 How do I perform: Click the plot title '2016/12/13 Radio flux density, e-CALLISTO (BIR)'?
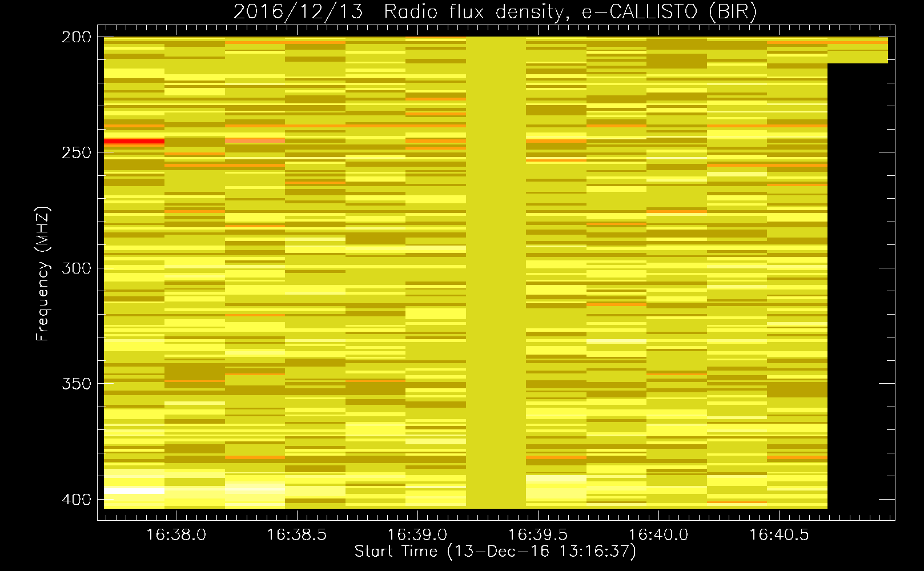[x=495, y=12]
